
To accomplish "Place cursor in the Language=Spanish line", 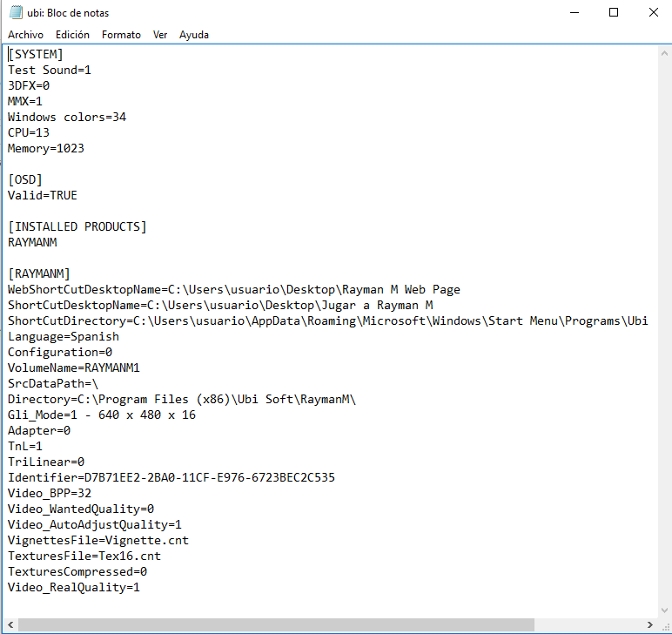I will coord(64,336).
